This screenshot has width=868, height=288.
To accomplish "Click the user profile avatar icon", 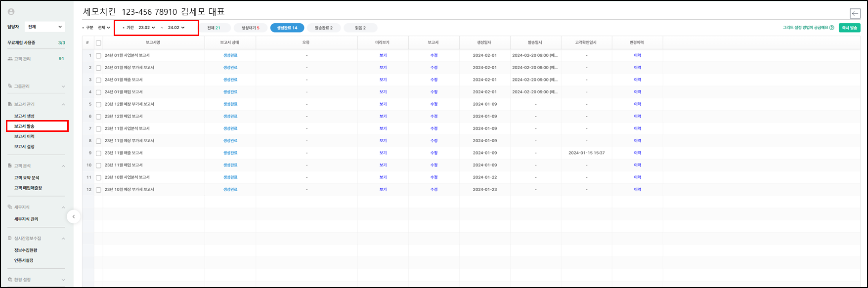I will tap(11, 12).
